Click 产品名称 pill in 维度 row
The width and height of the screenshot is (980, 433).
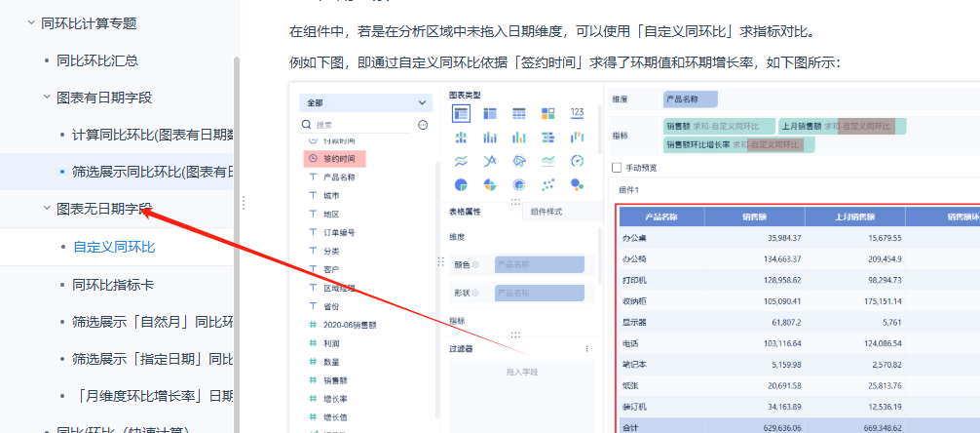tap(691, 99)
